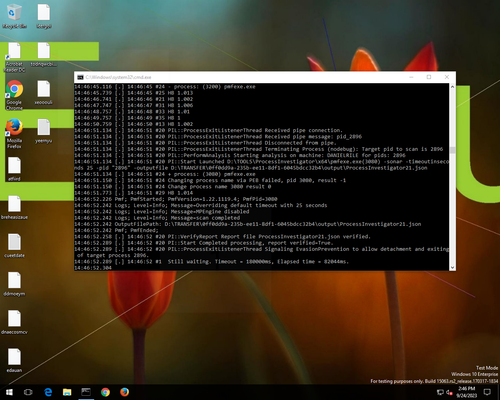Click the 'Received pipe connection' console line
This screenshot has height=400, width=500.
pyautogui.click(x=208, y=130)
